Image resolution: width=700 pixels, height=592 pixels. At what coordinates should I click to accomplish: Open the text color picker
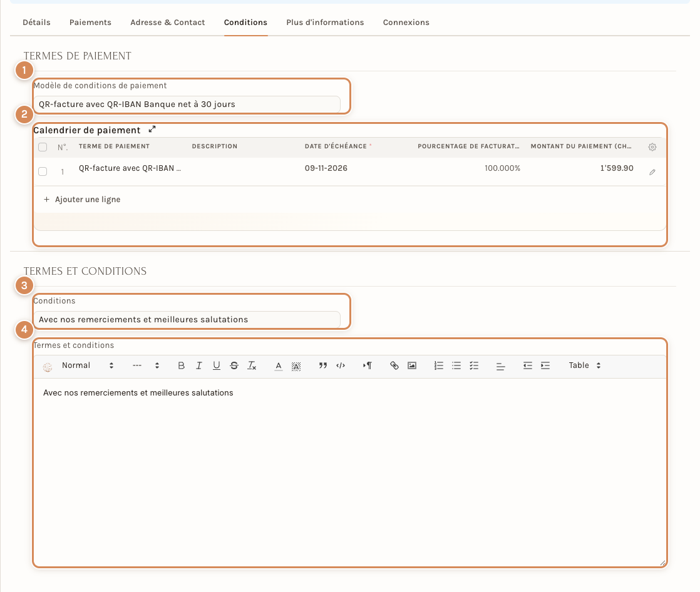[279, 366]
